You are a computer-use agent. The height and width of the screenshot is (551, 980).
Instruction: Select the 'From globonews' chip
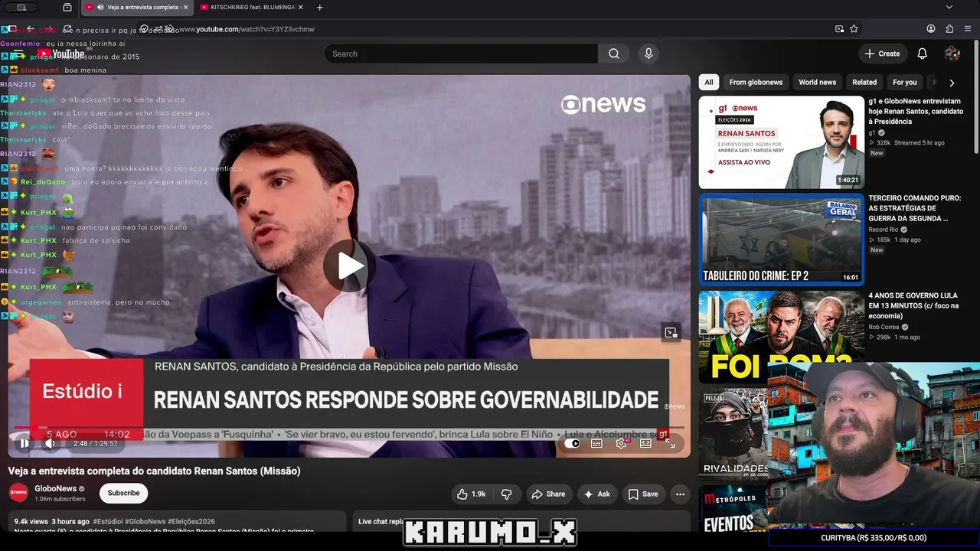click(x=756, y=82)
